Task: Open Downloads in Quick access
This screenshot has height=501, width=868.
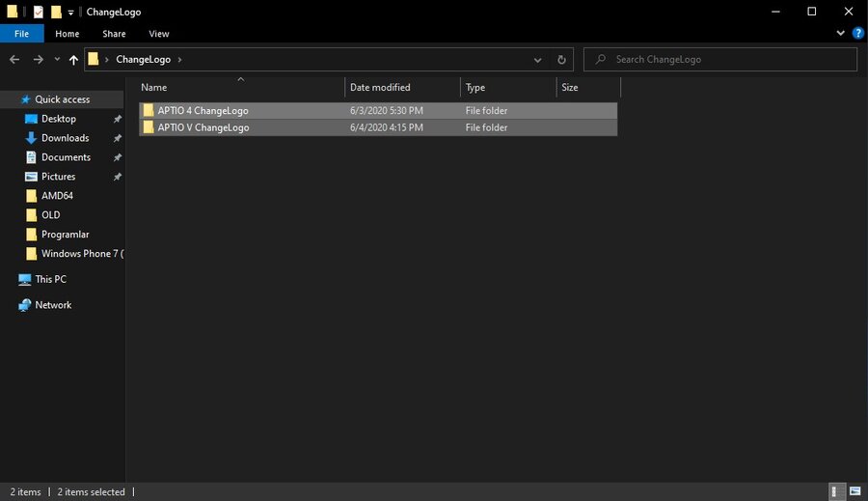Action: pyautogui.click(x=65, y=138)
